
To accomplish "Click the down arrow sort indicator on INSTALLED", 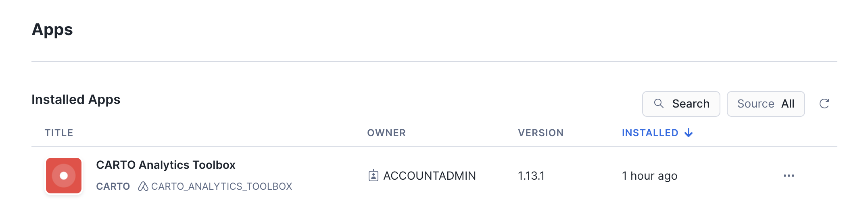I will point(689,133).
